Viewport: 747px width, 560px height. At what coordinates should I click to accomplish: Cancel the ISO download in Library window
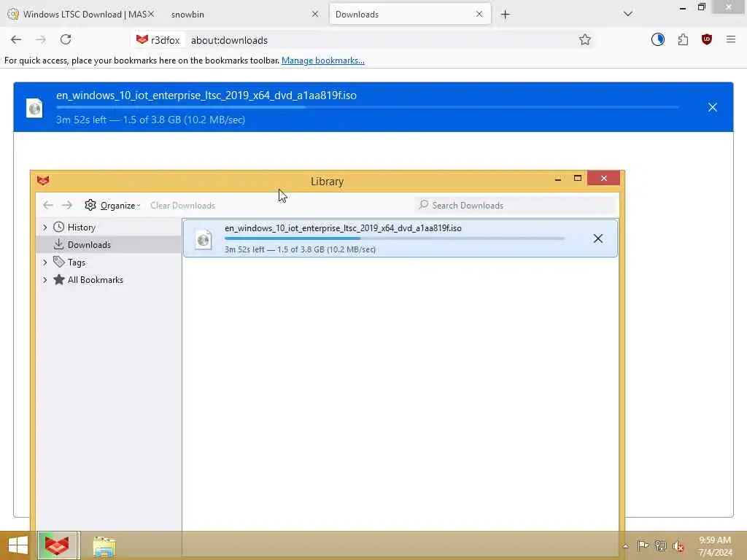(x=598, y=238)
